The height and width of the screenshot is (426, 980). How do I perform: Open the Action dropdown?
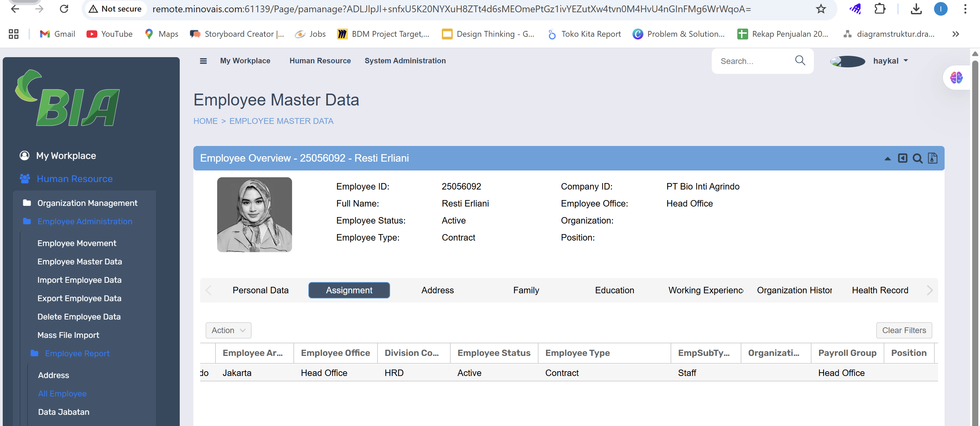[228, 330]
